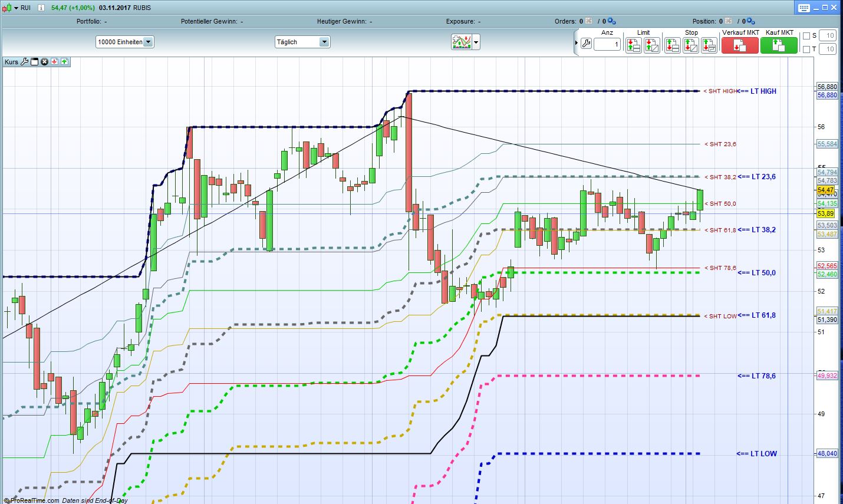The image size is (843, 504).
Task: Click first Limit order icon
Action: [x=633, y=45]
